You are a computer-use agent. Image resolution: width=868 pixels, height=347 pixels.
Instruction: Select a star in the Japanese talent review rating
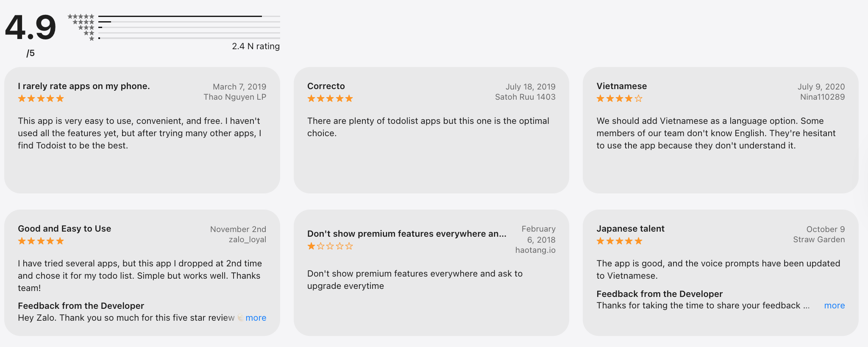point(619,241)
